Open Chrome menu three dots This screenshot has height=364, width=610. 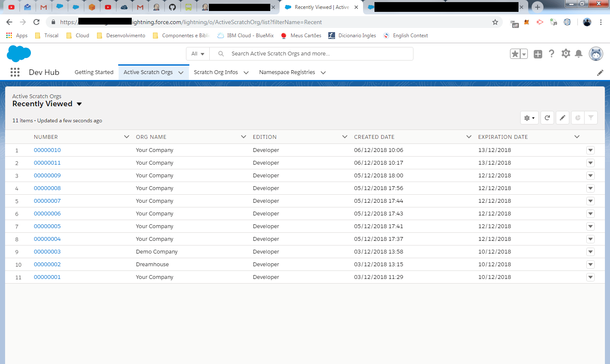[x=601, y=22]
